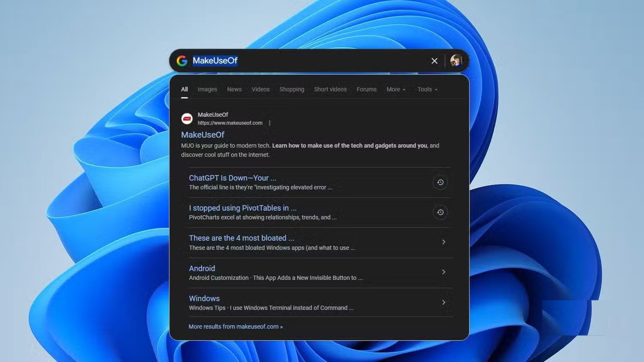Open the Tools dropdown
The height and width of the screenshot is (362, 644).
(x=426, y=89)
